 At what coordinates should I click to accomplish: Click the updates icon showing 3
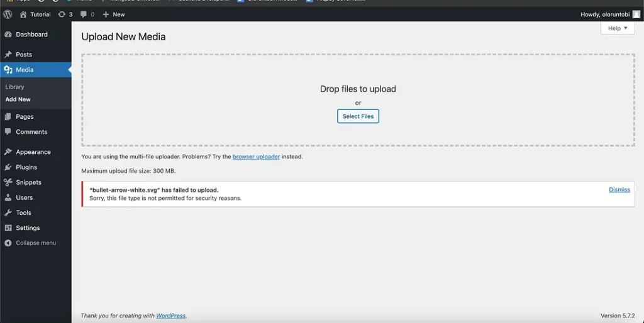(x=62, y=14)
